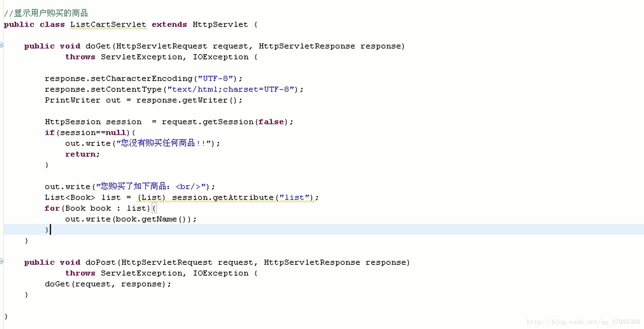Click the string 您购买了如下商品:<br/>
The image size is (644, 329).
point(151,186)
